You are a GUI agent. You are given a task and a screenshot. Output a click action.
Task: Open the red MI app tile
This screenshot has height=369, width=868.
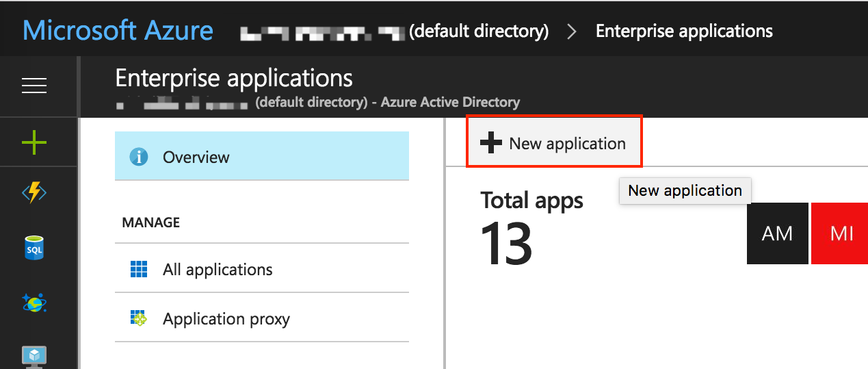840,233
